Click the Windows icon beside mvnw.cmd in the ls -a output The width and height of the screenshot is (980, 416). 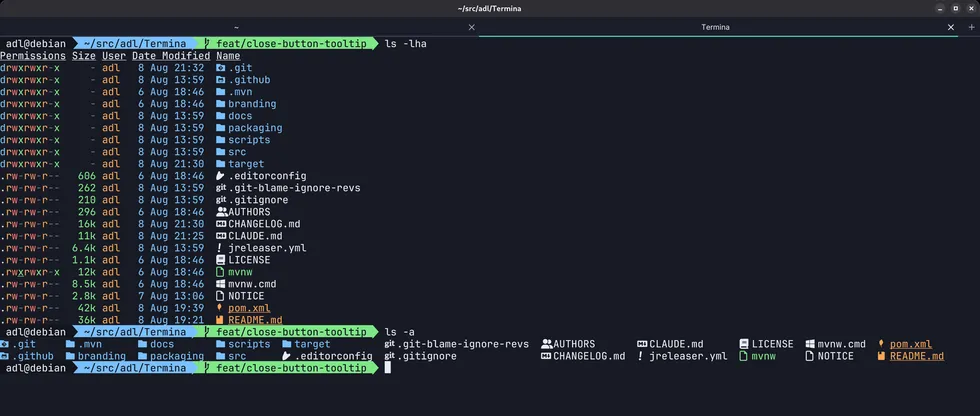810,344
